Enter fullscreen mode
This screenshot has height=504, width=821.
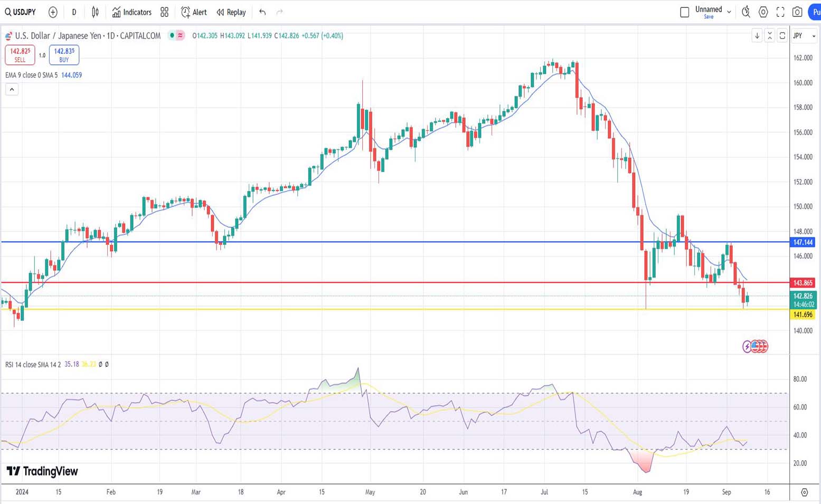(780, 12)
